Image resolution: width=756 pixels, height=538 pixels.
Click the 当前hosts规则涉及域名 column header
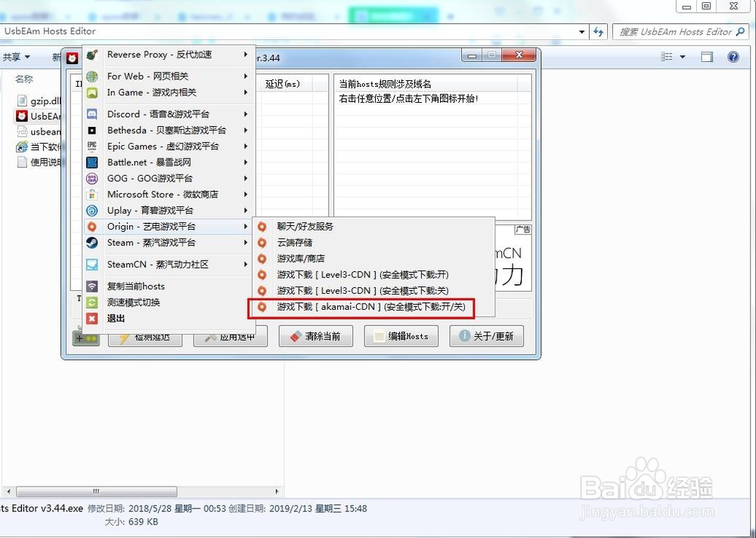(x=426, y=84)
